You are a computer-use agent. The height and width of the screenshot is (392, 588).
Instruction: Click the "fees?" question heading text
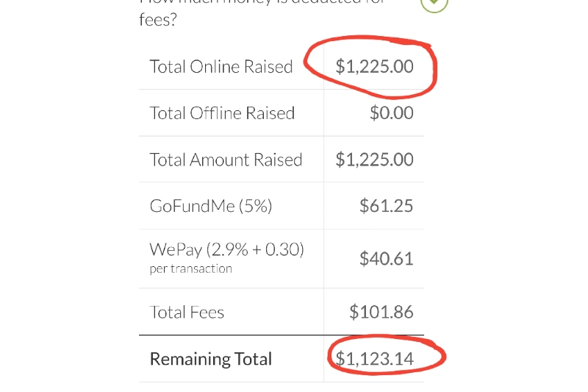(158, 20)
